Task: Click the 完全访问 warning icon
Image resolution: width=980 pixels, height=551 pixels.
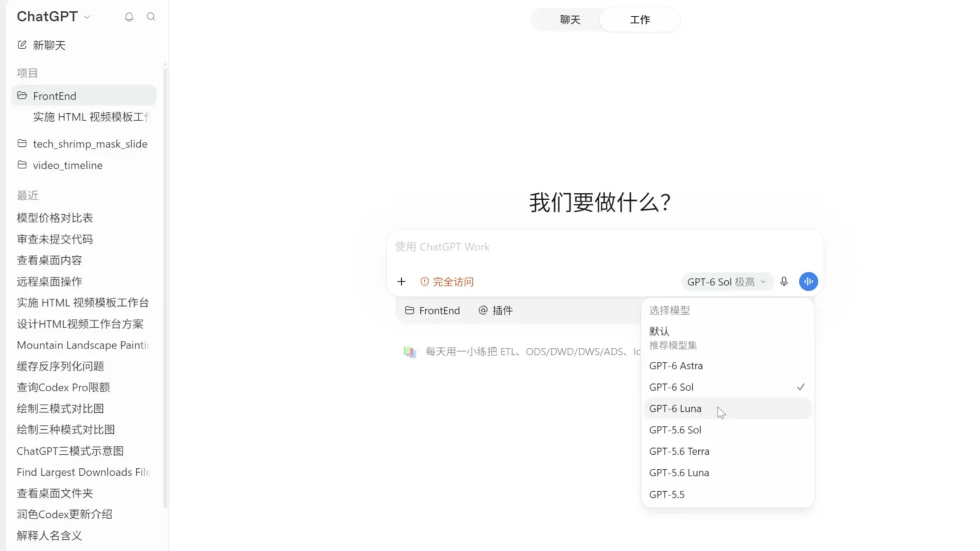Action: click(x=424, y=282)
